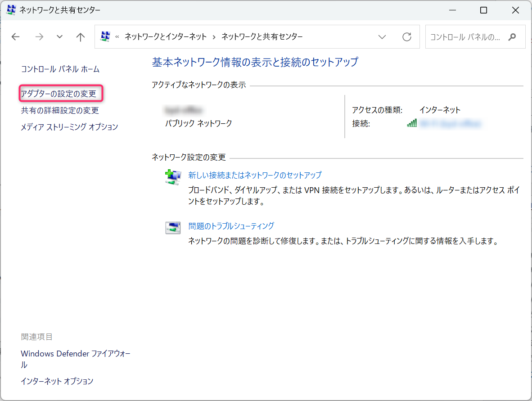Click the search magnifier in the search box
532x401 pixels.
point(513,36)
